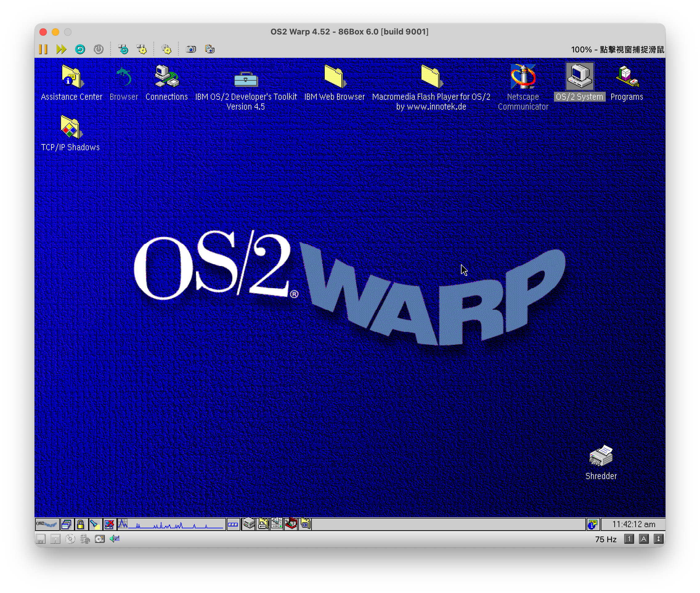This screenshot has height=593, width=700.
Task: Open the Assistance Center folder icon
Action: (72, 77)
